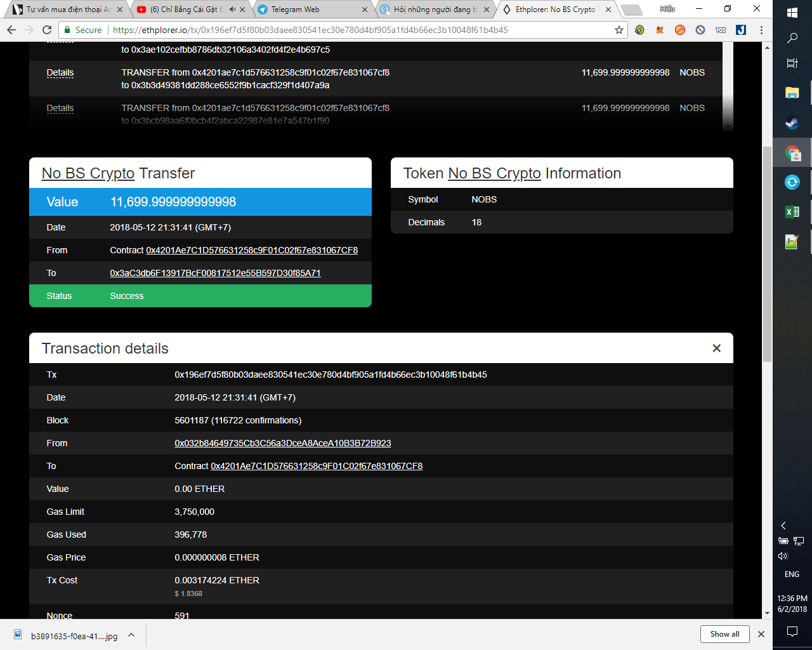
Task: Click the ENG language indicator
Action: [792, 574]
